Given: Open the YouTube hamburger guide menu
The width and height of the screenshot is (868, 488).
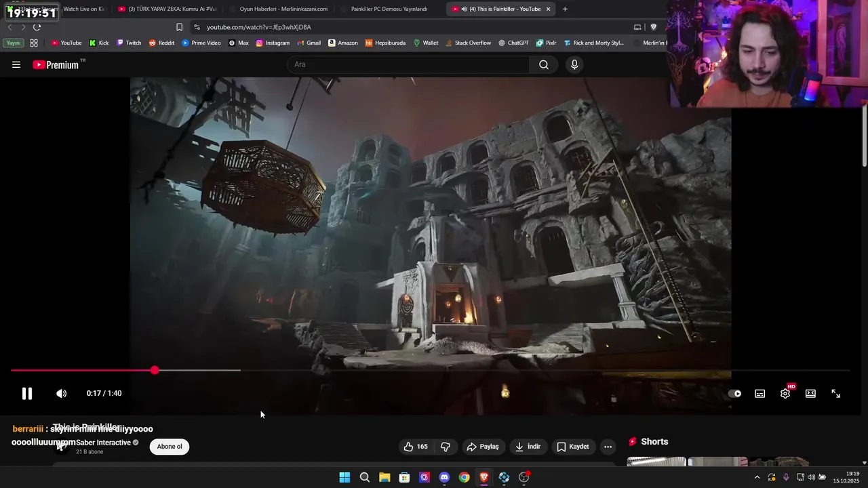Looking at the screenshot, I should 16,64.
